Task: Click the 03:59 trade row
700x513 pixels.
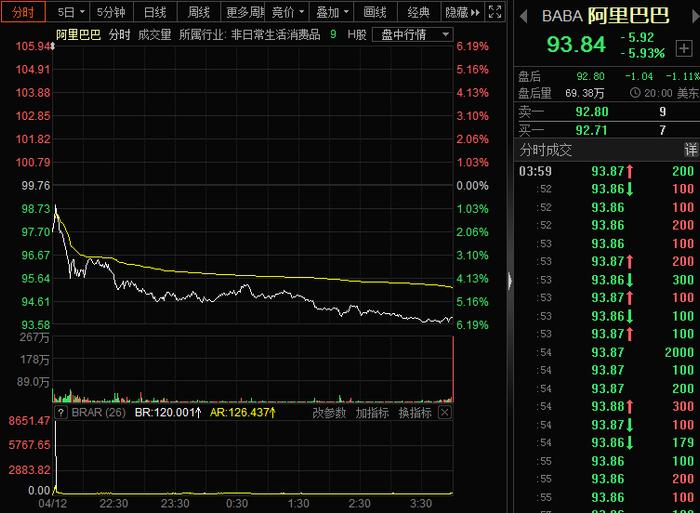Action: point(607,171)
